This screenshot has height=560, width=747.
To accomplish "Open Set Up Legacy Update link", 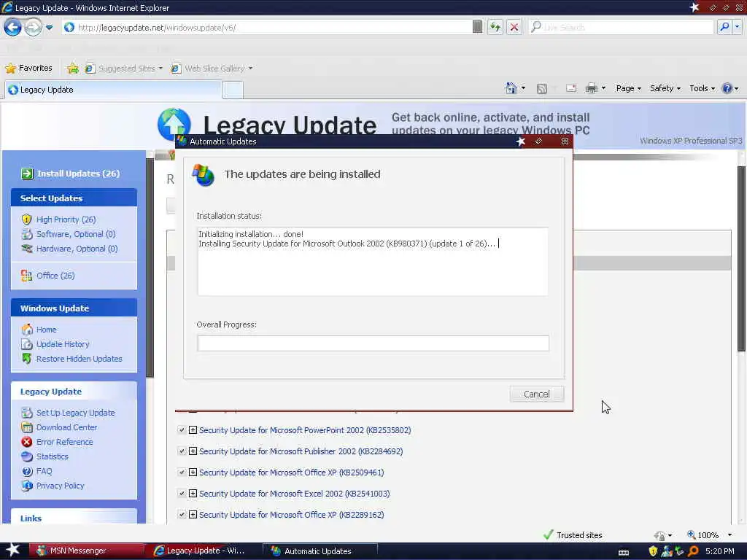I will (x=75, y=413).
